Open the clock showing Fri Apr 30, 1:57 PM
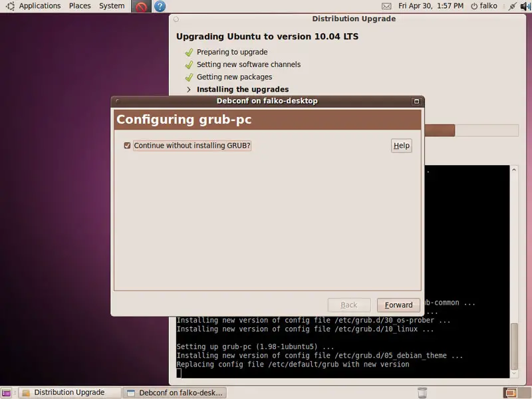The image size is (532, 399). tap(430, 6)
